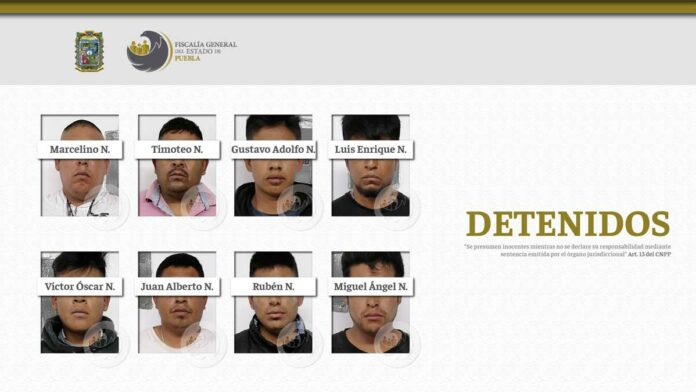This screenshot has height=392, width=696.
Task: Click watermark seal on Rubén N. photo
Action: [299, 342]
